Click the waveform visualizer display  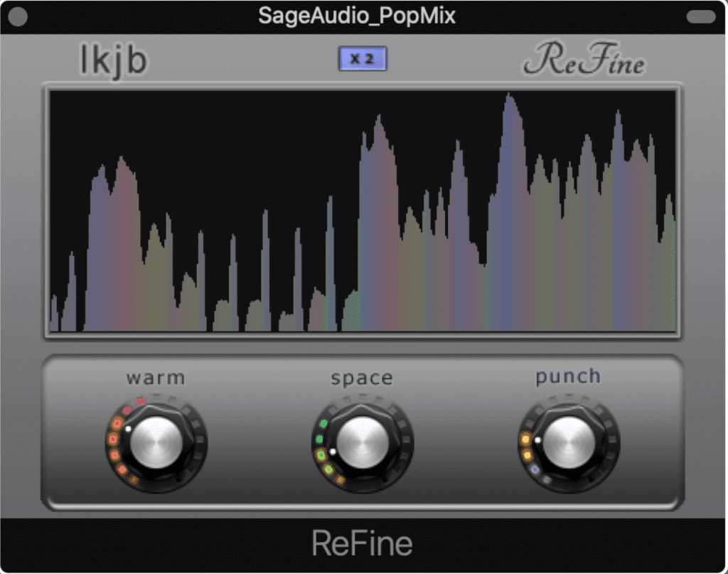(x=363, y=211)
